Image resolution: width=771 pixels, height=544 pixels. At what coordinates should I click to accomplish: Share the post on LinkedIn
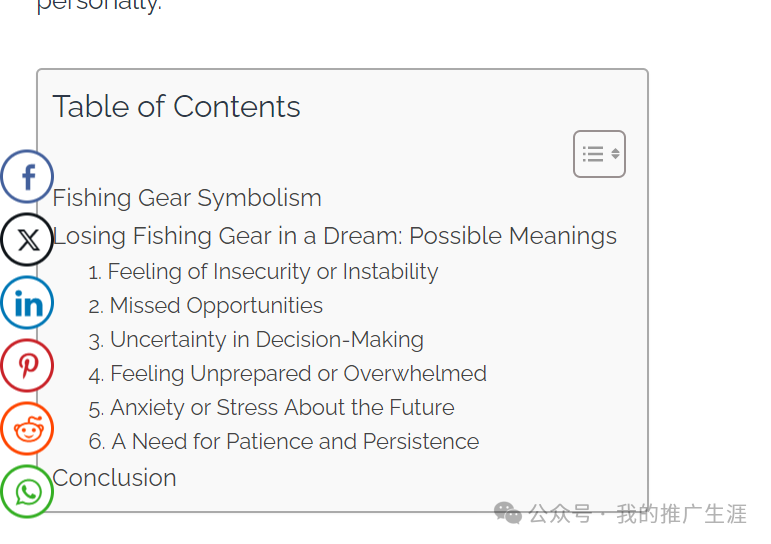coord(27,302)
